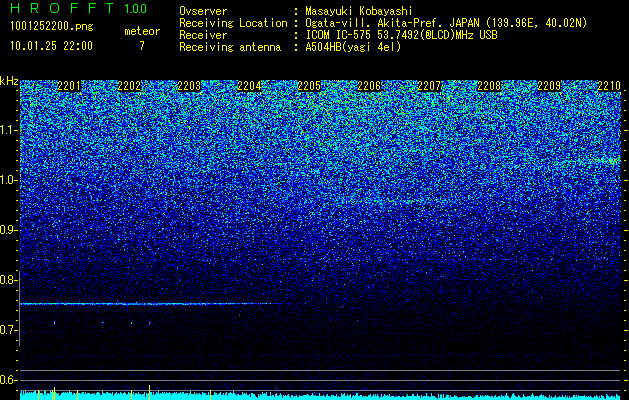Click the 0.9 frequency axis label
This screenshot has width=629, height=400.
8,230
